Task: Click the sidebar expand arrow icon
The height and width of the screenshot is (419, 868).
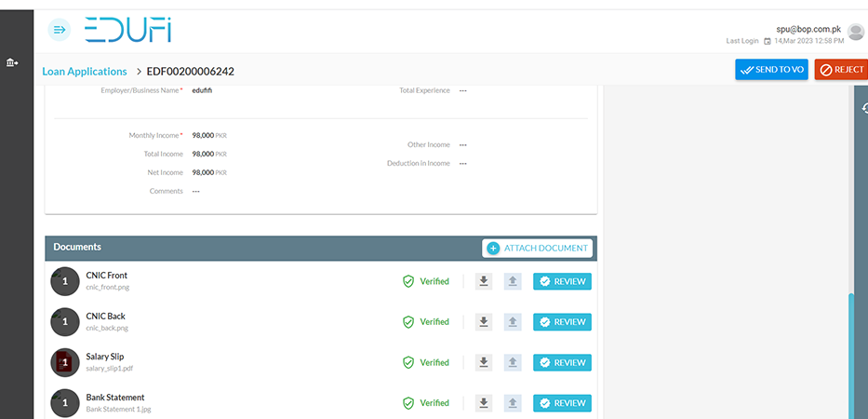Action: pos(60,30)
